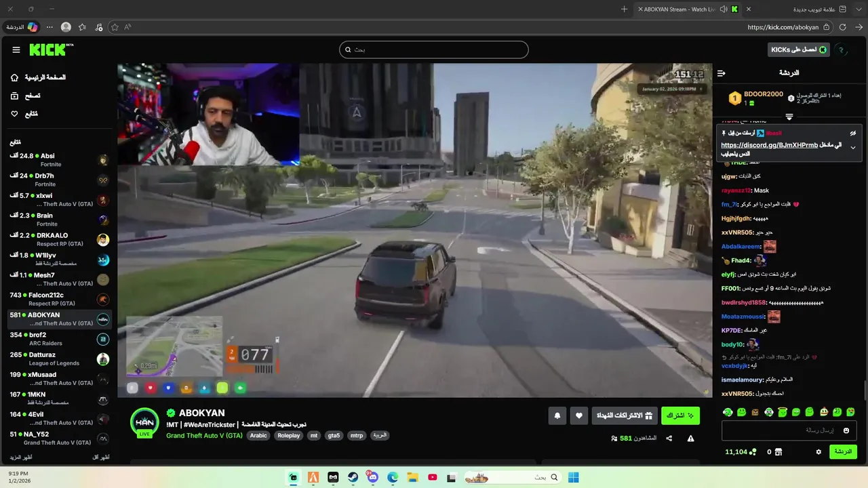Click the report warning triangle icon
The image size is (868, 488).
coord(690,439)
